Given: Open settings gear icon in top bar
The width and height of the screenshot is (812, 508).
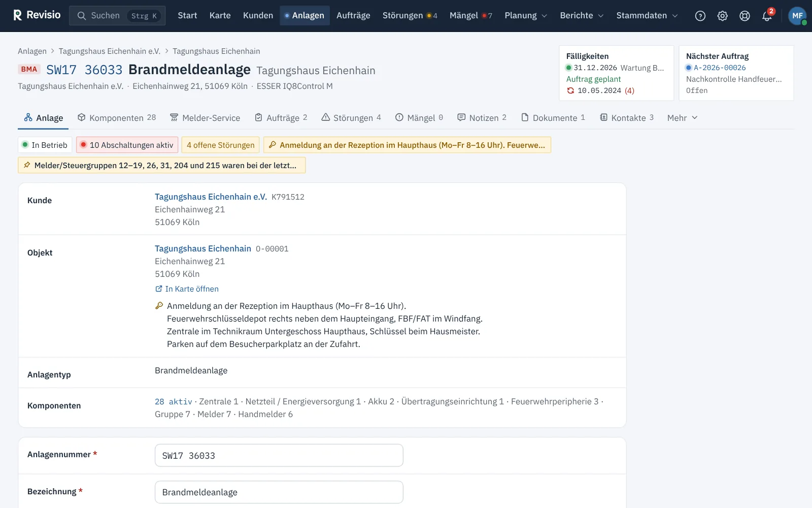Looking at the screenshot, I should 723,16.
